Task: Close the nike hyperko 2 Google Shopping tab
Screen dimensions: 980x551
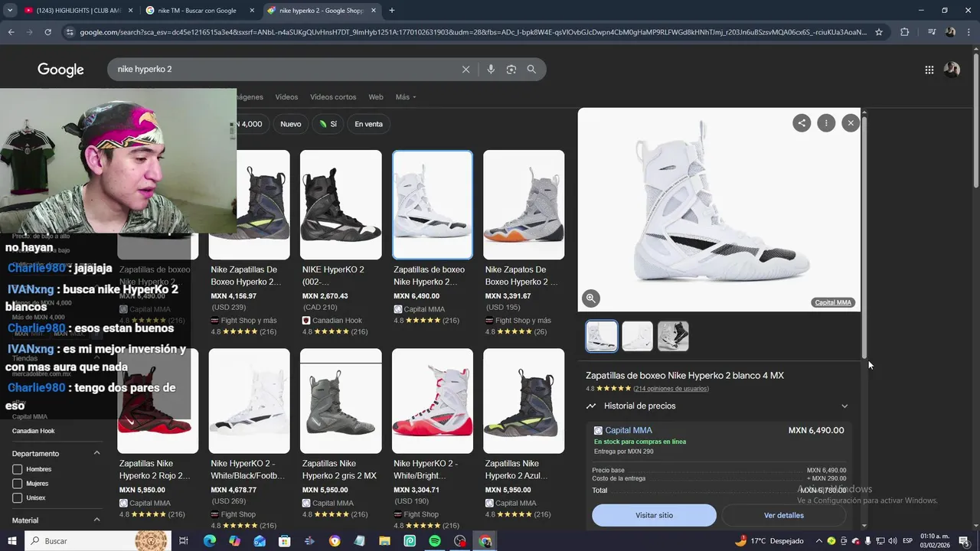Action: pyautogui.click(x=372, y=11)
